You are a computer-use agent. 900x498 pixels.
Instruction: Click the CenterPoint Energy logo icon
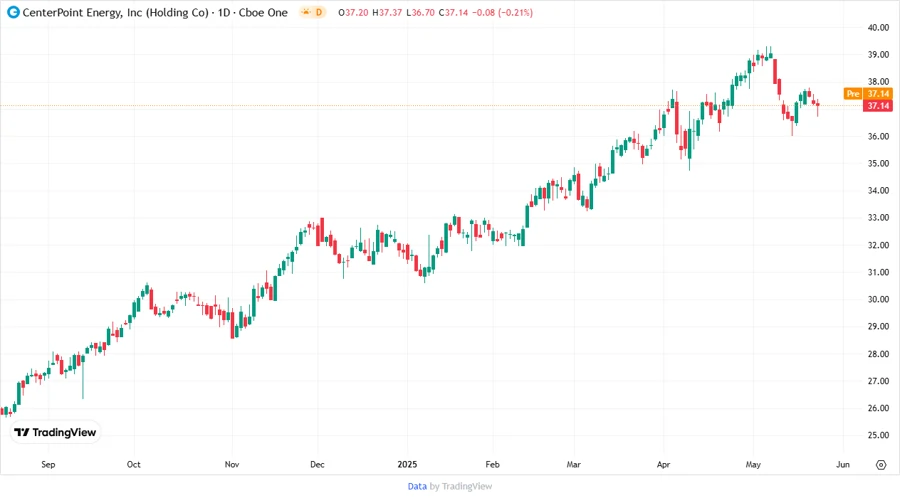[13, 12]
